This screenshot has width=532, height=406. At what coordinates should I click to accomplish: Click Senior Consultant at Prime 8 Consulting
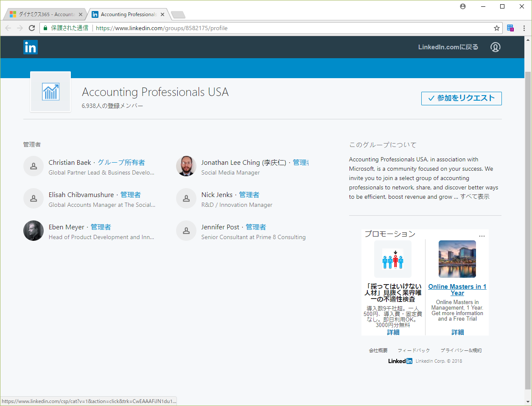click(x=253, y=237)
